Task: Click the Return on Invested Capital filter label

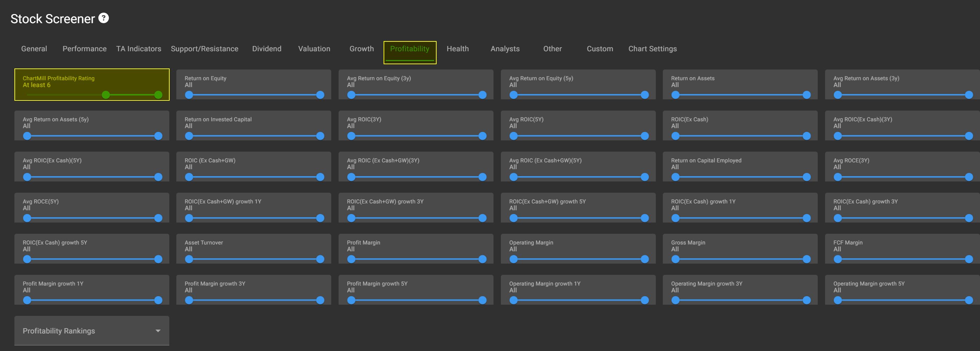Action: (x=218, y=119)
